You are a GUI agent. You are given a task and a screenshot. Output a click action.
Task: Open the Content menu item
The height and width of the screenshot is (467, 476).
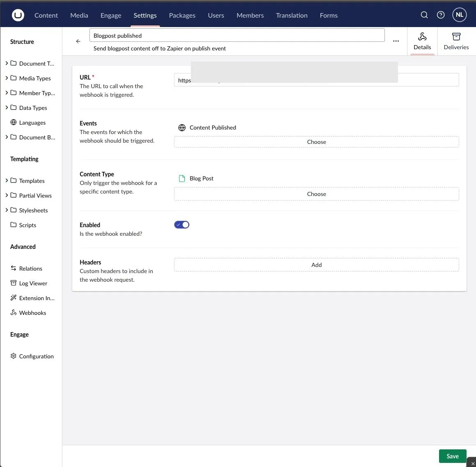pos(46,15)
